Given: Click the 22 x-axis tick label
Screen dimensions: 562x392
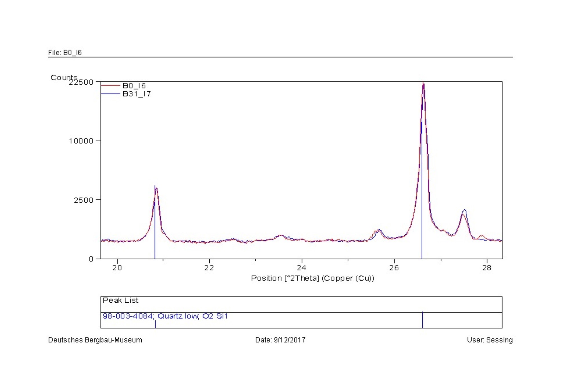Looking at the screenshot, I should tap(209, 268).
